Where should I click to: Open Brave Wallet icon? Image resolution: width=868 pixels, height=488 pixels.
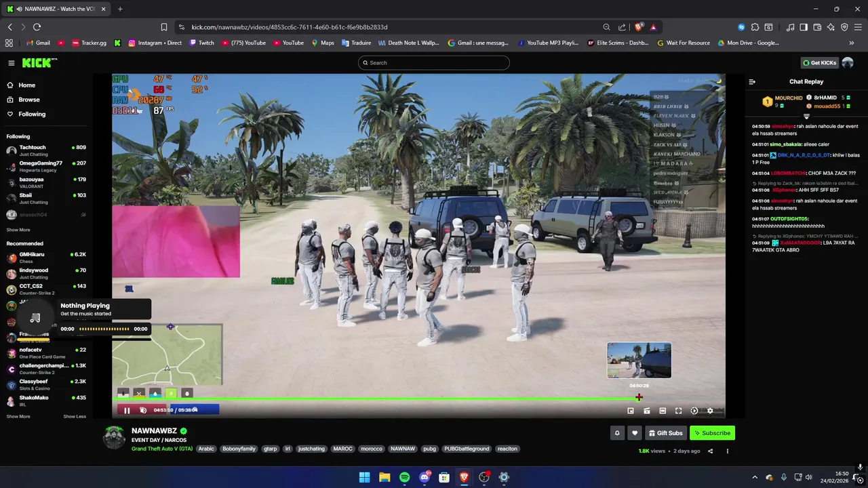[x=817, y=27]
